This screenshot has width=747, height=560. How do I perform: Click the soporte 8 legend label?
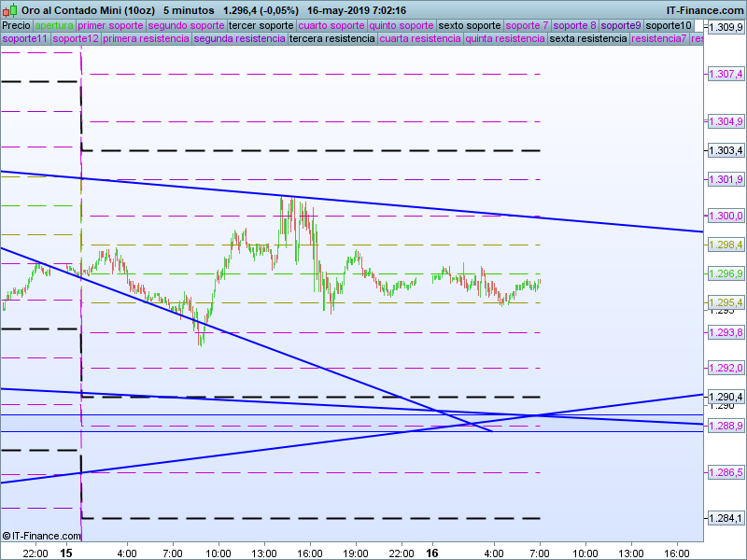(574, 26)
